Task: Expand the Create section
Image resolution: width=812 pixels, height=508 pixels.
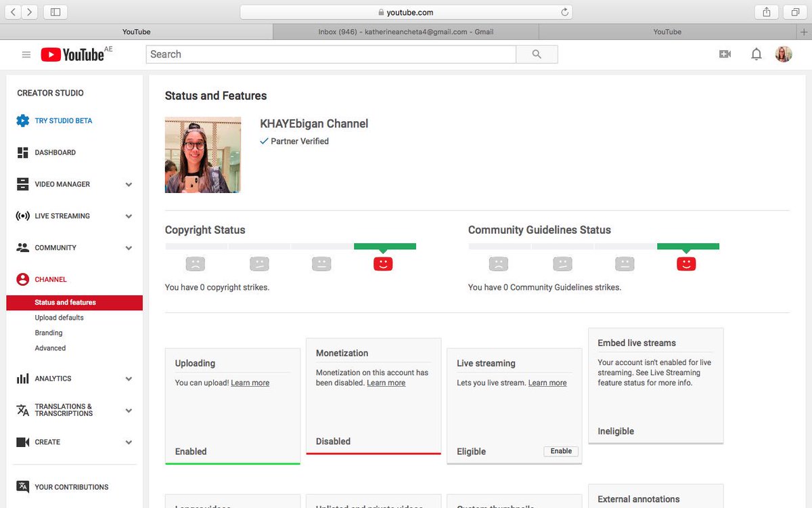Action: pyautogui.click(x=129, y=442)
